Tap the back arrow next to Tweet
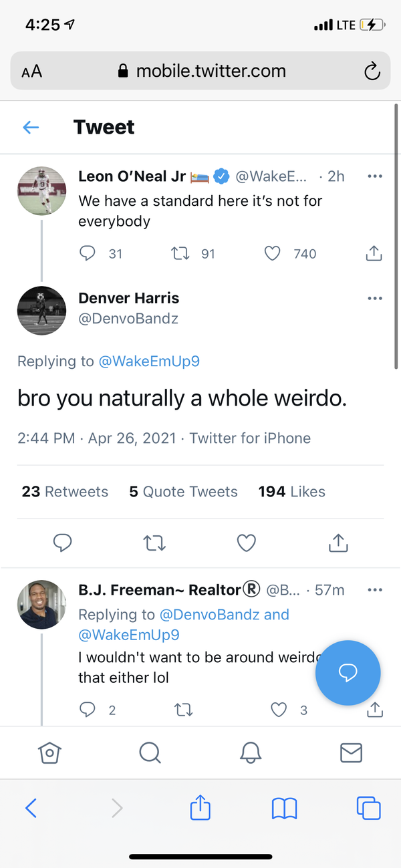The height and width of the screenshot is (868, 401). click(31, 127)
